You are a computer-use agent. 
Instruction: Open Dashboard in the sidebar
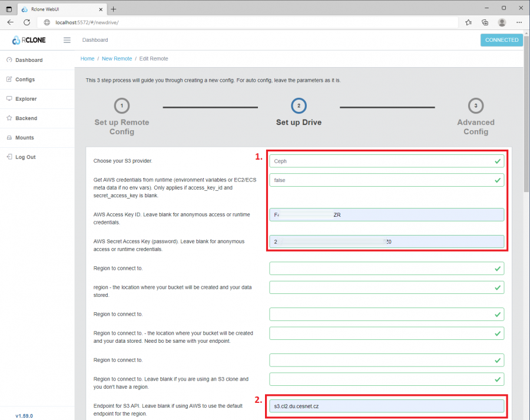29,60
